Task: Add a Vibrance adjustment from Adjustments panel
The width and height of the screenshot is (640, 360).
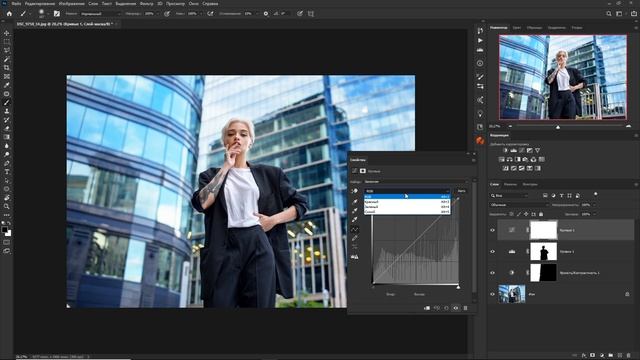Action: coord(538,151)
